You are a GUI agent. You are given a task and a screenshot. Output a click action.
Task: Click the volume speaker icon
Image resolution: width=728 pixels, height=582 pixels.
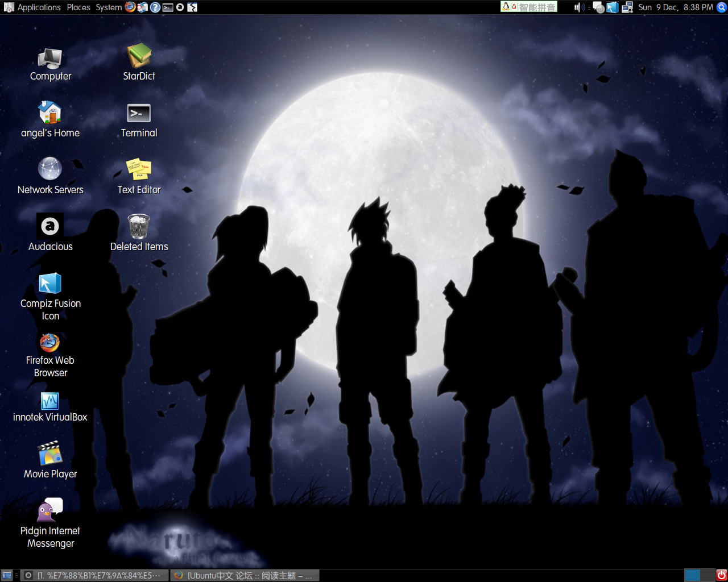click(578, 7)
